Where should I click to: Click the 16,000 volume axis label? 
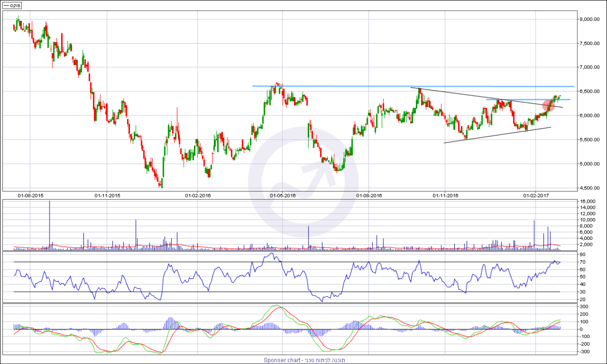click(x=588, y=202)
